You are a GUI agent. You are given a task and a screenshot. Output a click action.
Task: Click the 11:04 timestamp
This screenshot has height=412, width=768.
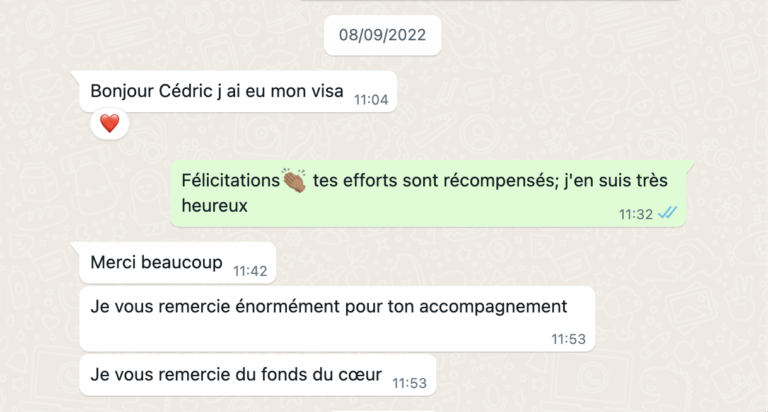(x=370, y=100)
